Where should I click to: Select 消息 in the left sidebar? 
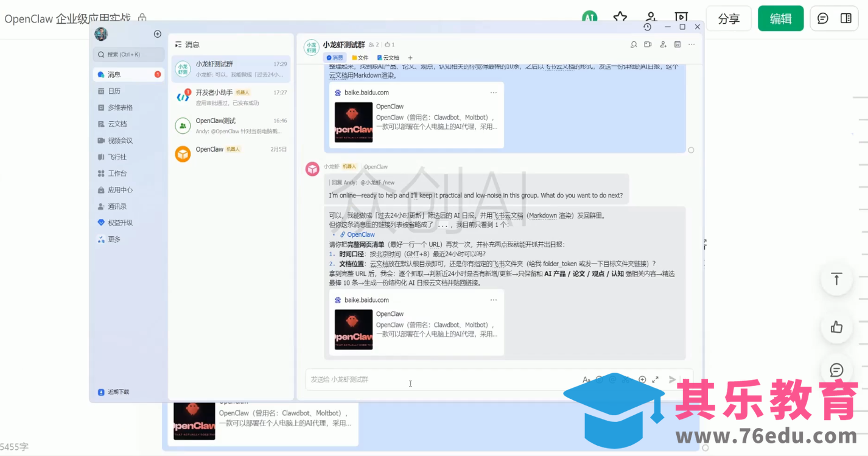coord(113,74)
